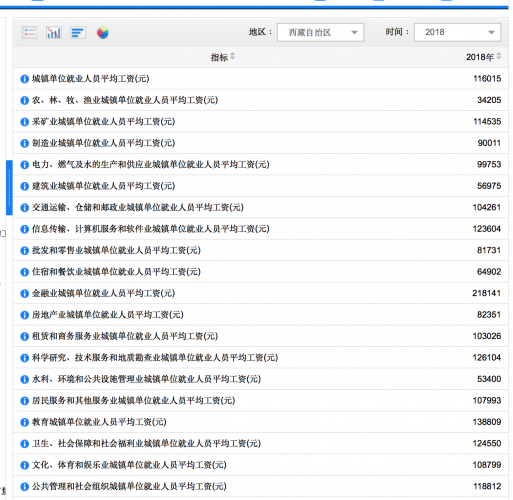Click the blue left sidebar handle
Image resolution: width=513 pixels, height=500 pixels.
(x=9, y=187)
